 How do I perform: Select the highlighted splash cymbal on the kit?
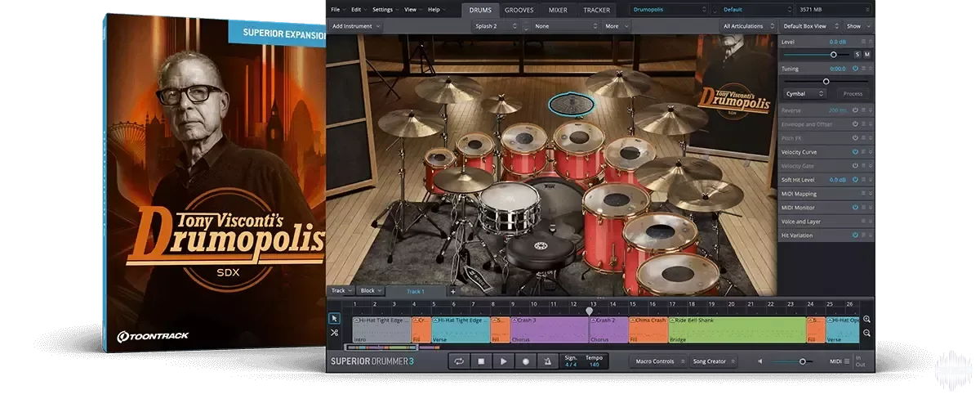coord(571,103)
